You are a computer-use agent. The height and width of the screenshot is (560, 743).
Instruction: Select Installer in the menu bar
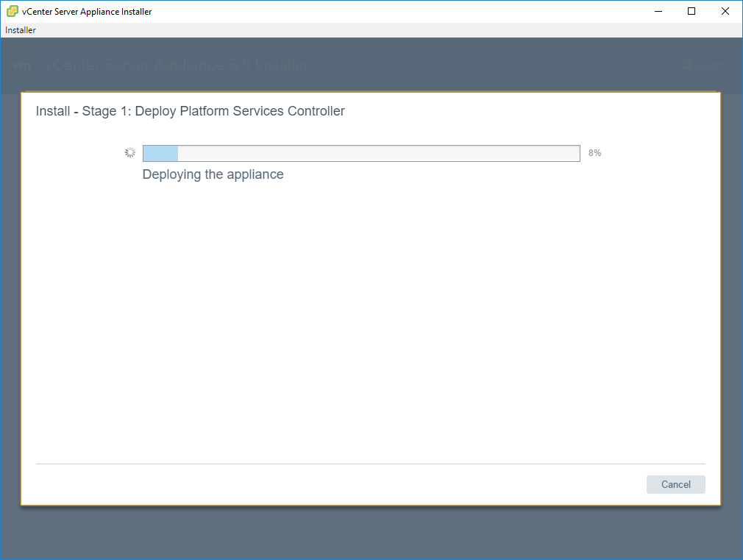(x=20, y=29)
